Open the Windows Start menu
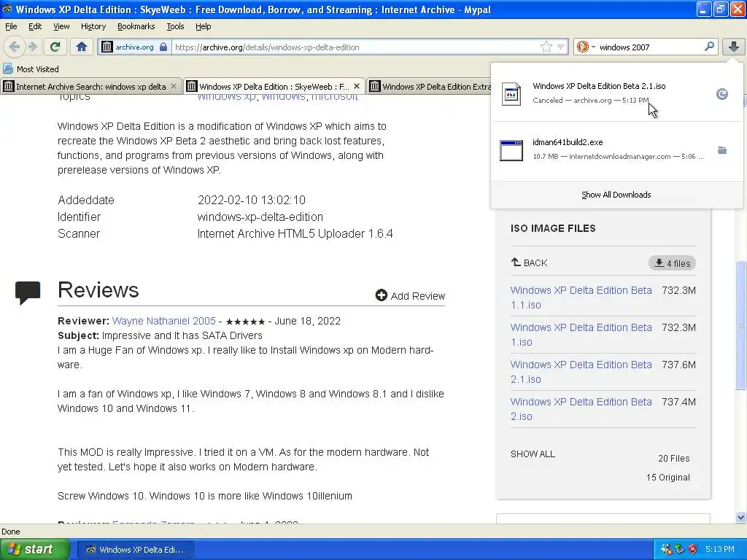The width and height of the screenshot is (747, 560). [34, 549]
